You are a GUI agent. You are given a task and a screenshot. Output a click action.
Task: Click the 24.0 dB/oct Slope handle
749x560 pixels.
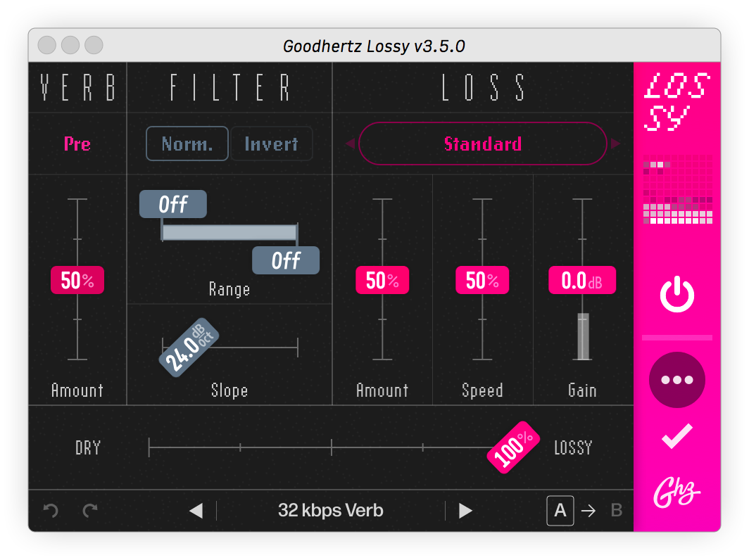[189, 347]
